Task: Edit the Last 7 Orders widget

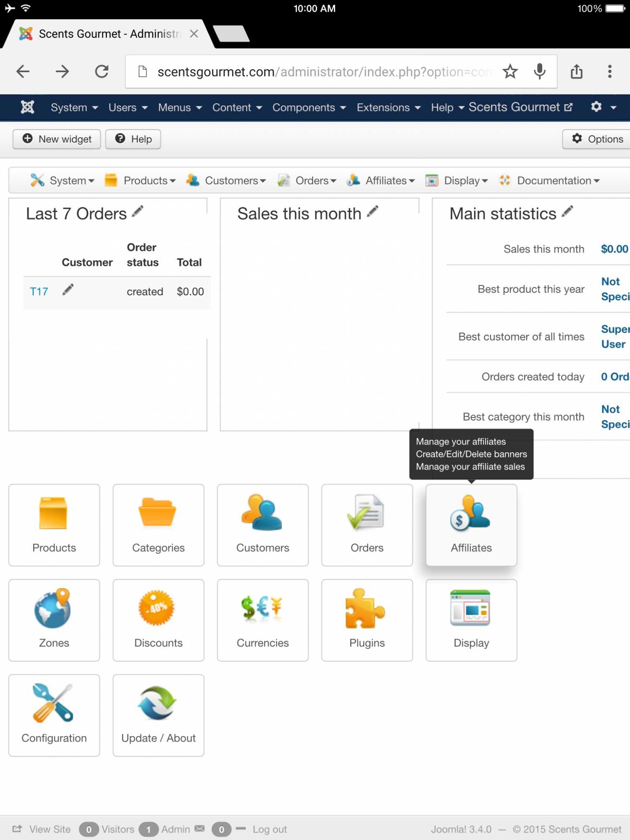Action: coord(138,211)
